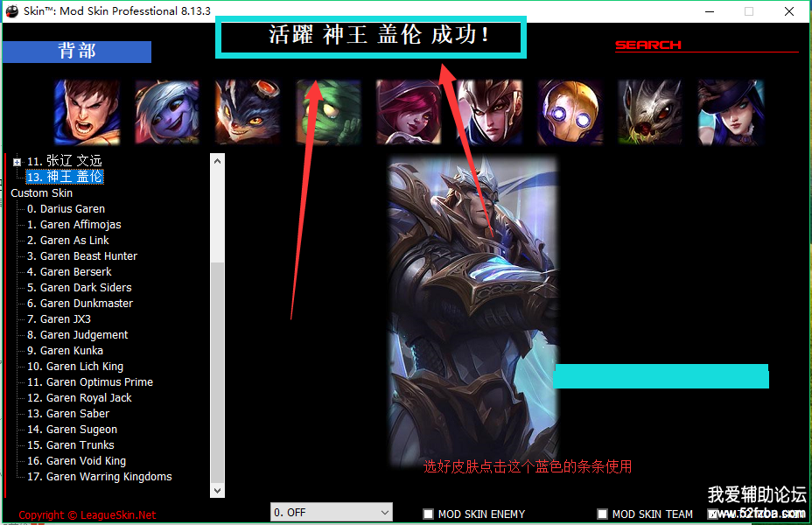This screenshot has height=525, width=812.
Task: Click the skin list scrollbar thumb
Action: (x=218, y=372)
